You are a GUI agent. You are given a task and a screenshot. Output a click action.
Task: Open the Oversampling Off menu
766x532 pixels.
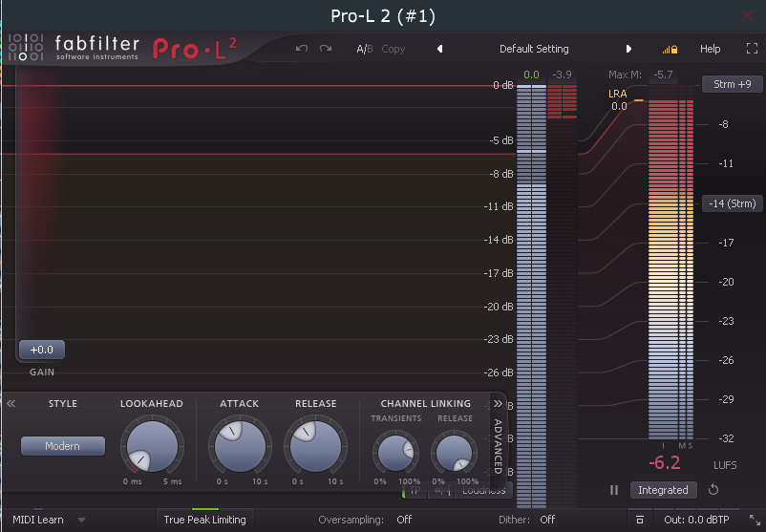[404, 520]
